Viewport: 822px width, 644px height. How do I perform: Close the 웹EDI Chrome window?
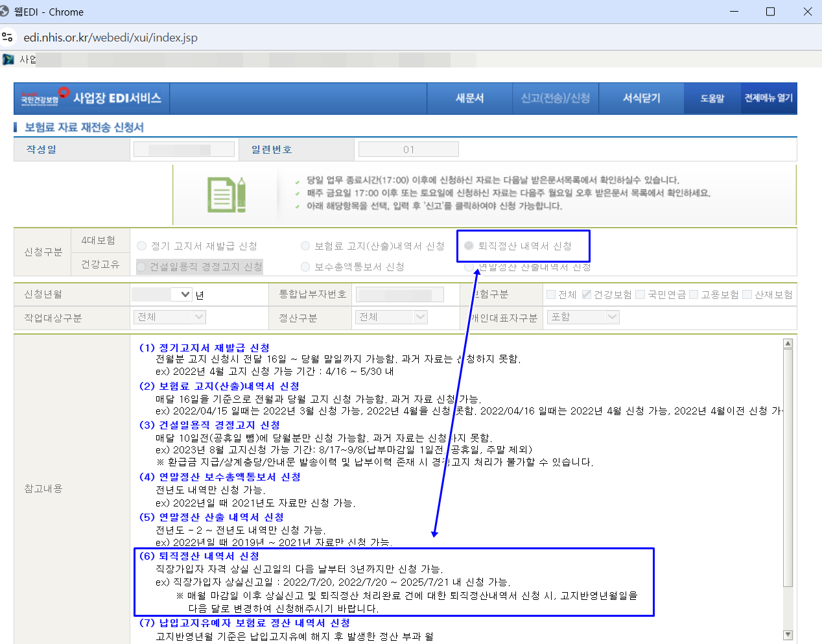coord(808,12)
